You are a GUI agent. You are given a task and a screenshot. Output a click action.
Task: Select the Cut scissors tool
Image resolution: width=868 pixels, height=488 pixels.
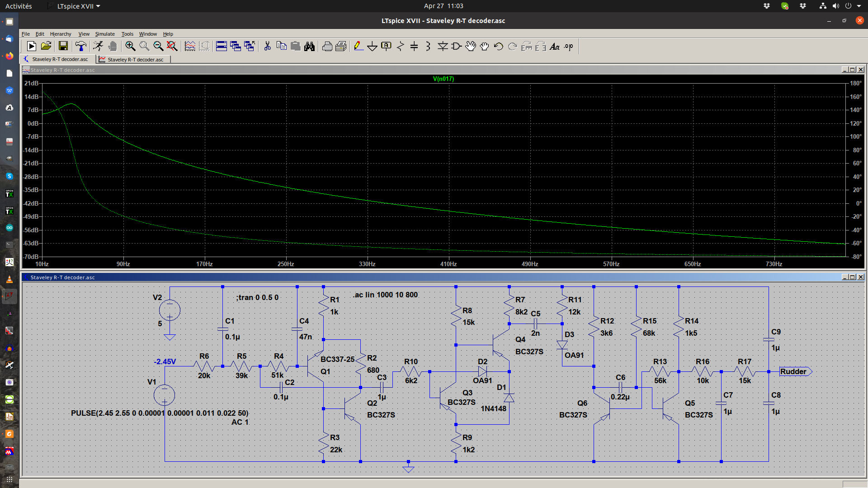coord(267,46)
